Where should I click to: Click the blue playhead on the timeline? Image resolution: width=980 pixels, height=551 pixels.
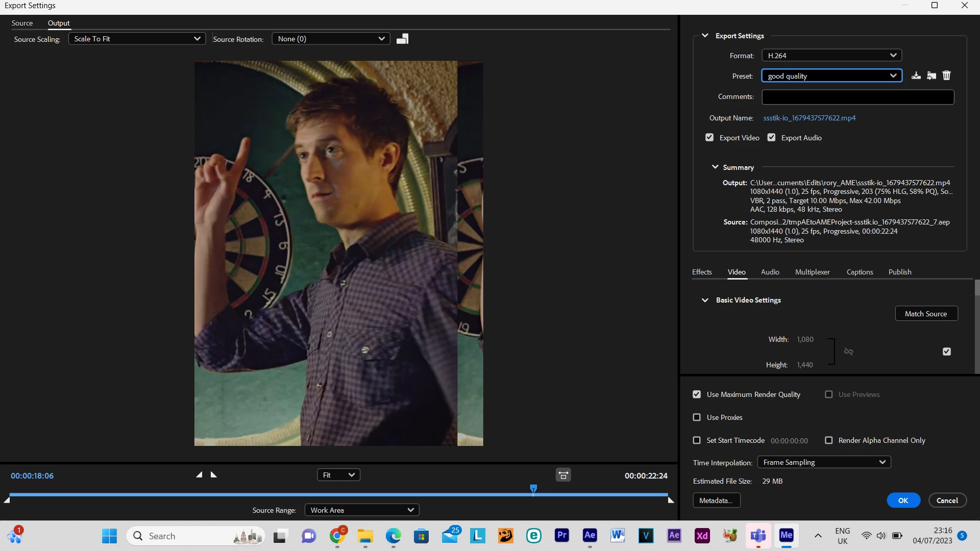pos(533,489)
